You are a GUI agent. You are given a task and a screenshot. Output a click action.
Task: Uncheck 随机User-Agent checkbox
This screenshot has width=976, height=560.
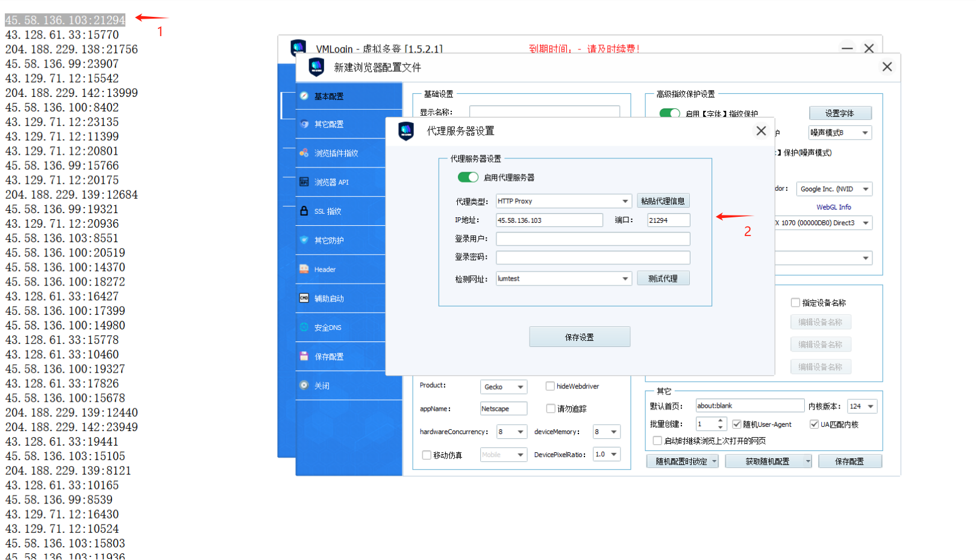pyautogui.click(x=736, y=424)
